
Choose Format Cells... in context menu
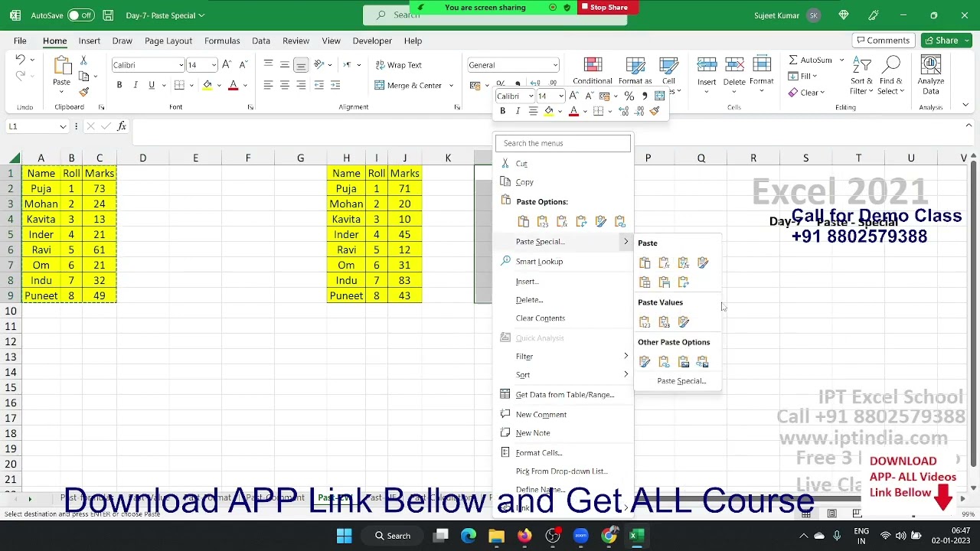click(x=563, y=453)
